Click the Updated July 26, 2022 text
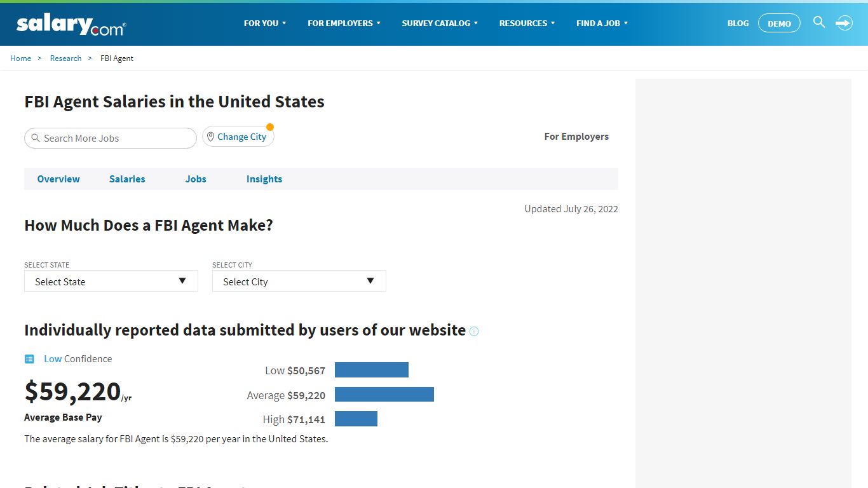This screenshot has width=868, height=488. [571, 209]
